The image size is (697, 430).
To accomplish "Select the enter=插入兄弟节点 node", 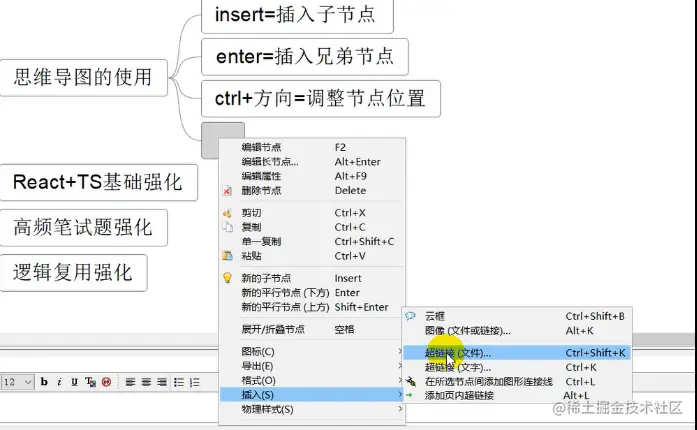I will pyautogui.click(x=304, y=56).
